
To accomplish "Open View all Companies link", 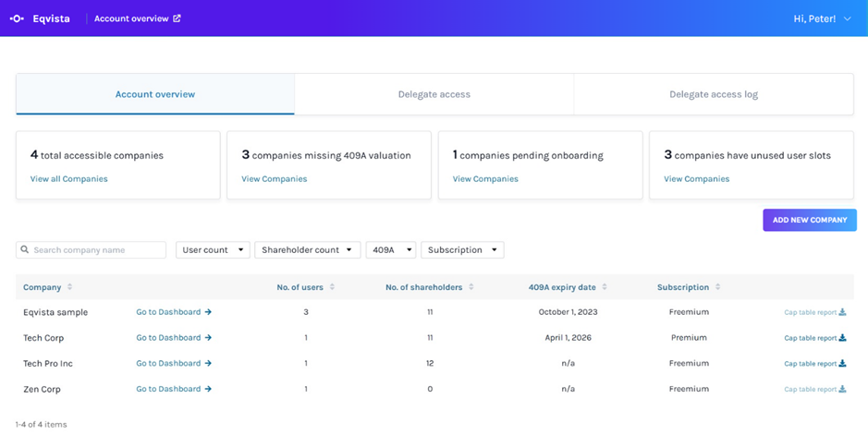I will (x=68, y=179).
